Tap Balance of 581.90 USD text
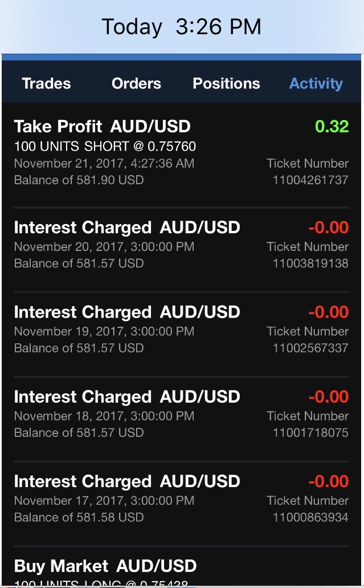364x588 pixels. (x=79, y=180)
